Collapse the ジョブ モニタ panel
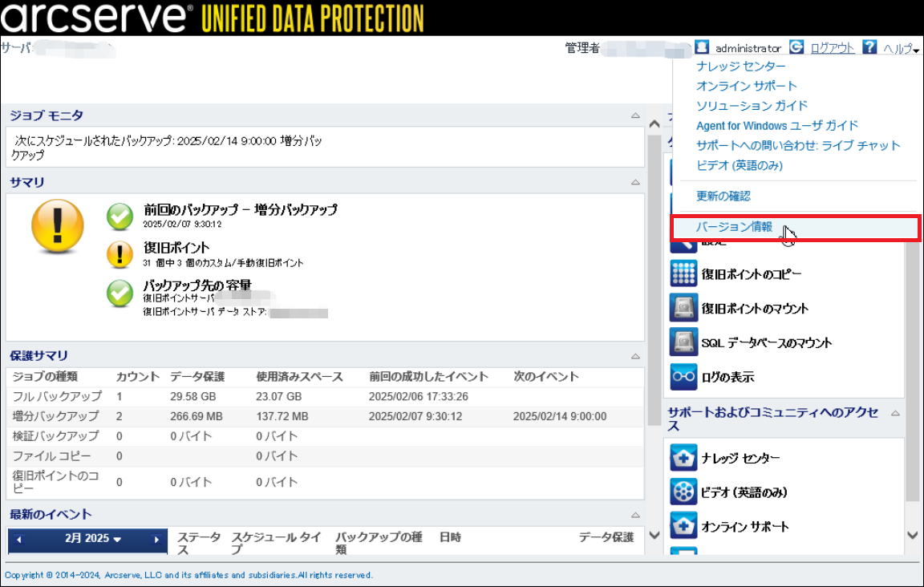Image resolution: width=924 pixels, height=587 pixels. [x=635, y=115]
